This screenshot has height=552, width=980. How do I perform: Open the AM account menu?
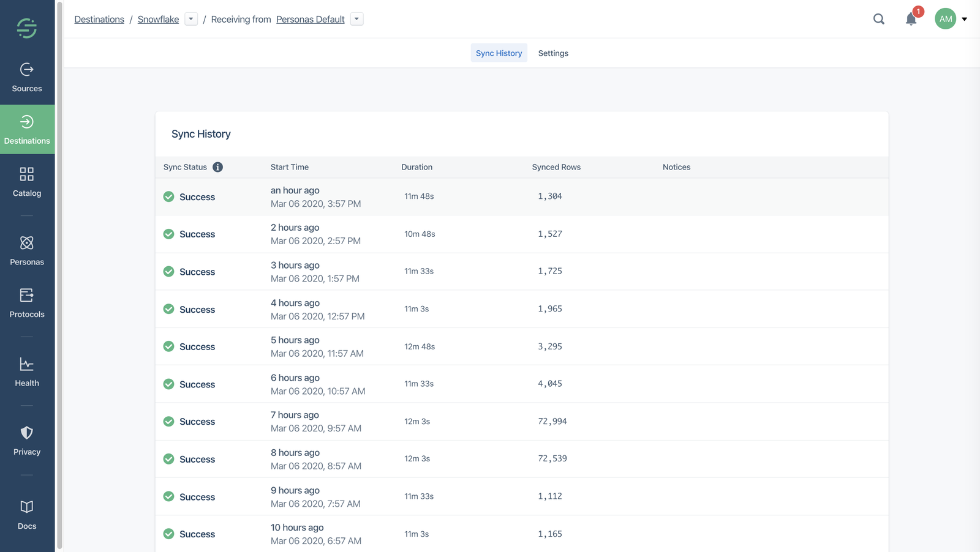click(951, 19)
